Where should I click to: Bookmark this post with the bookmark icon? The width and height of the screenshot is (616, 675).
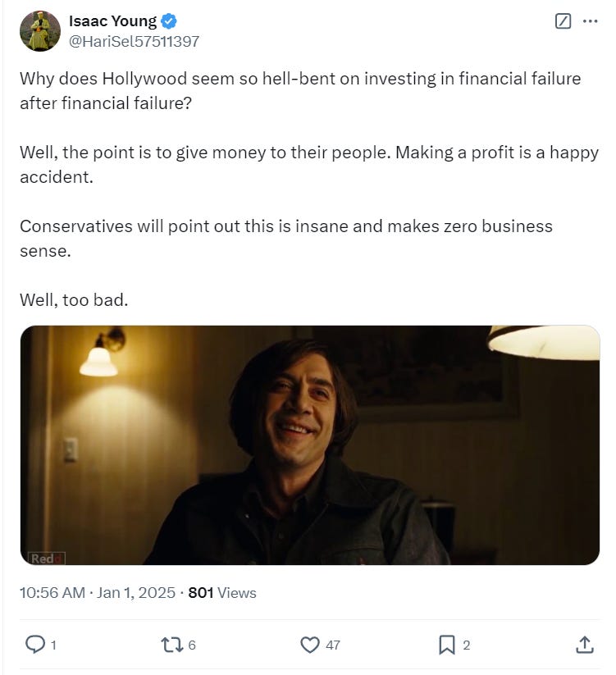(x=446, y=645)
